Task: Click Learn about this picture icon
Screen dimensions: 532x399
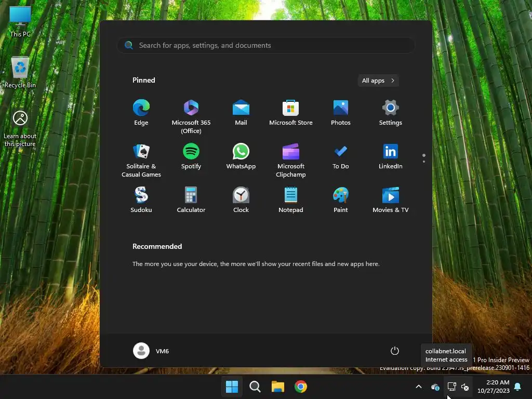Action: pyautogui.click(x=20, y=129)
